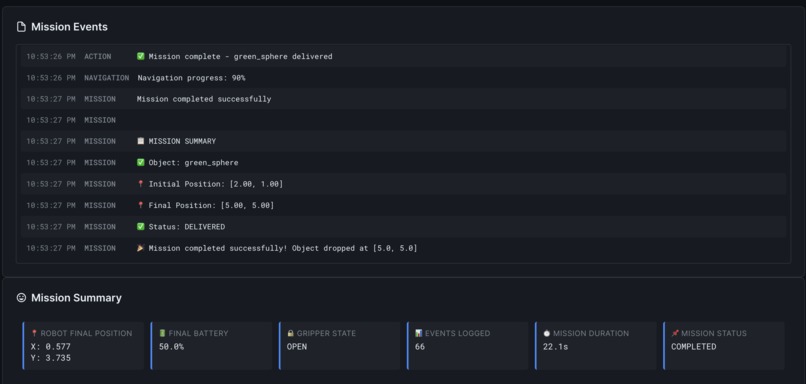806x384 pixels.
Task: Click the 'MISSION SUMMARY' log text
Action: click(182, 141)
